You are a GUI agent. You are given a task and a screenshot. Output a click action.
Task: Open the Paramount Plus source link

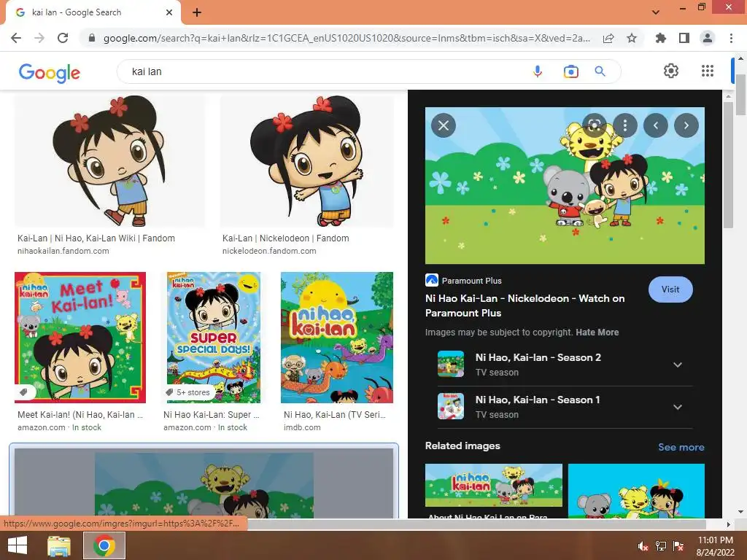point(463,281)
